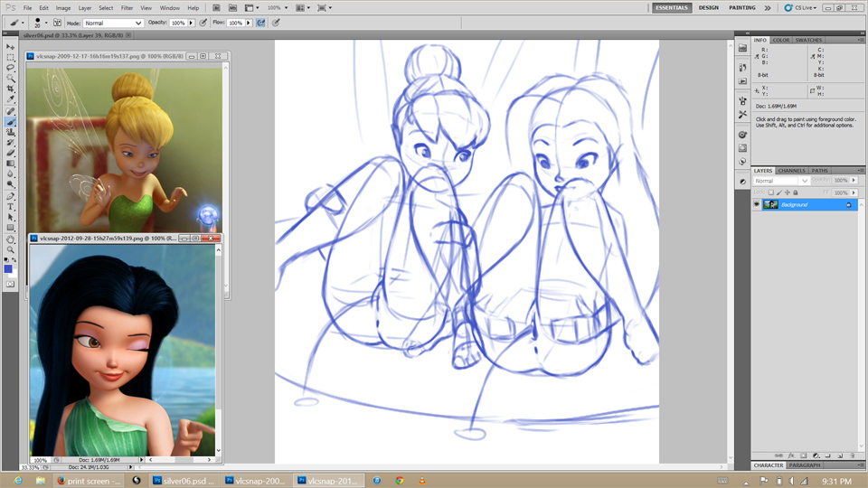Switch to the Swatches tab
This screenshot has width=868, height=488.
(x=808, y=40)
